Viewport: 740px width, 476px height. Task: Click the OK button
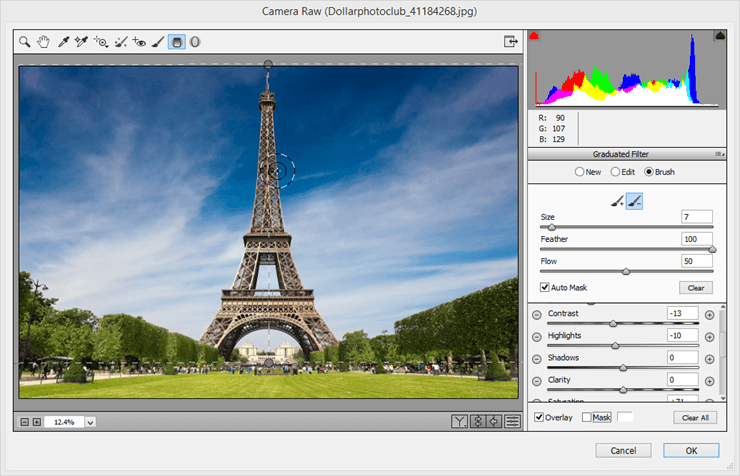click(x=691, y=451)
